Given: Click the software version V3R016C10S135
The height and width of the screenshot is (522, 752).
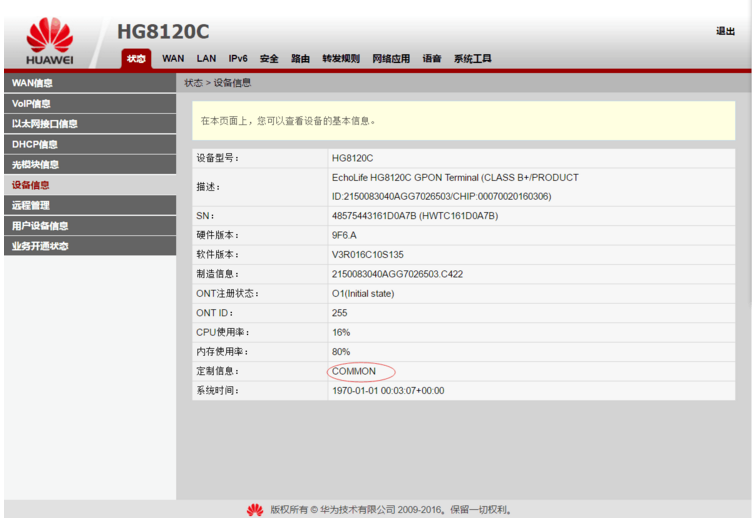Looking at the screenshot, I should 368,255.
